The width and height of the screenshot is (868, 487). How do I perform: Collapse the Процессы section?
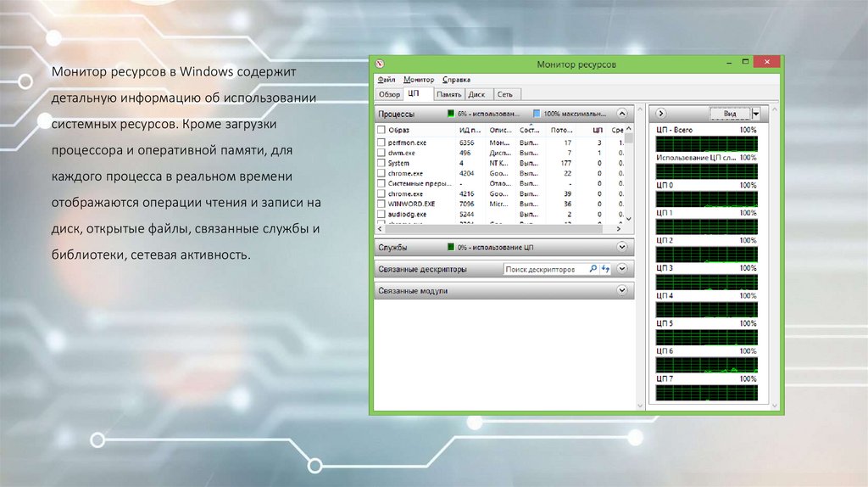point(622,113)
